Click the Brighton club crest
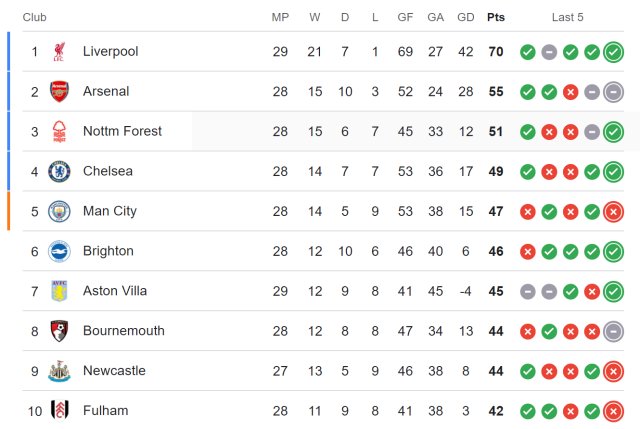Viewport: 640px width, 429px height. click(59, 251)
